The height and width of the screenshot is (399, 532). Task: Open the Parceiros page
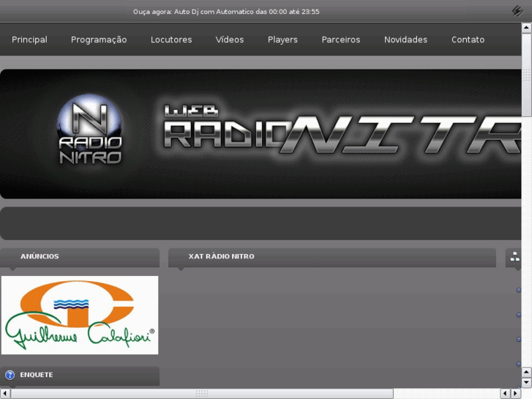click(341, 40)
